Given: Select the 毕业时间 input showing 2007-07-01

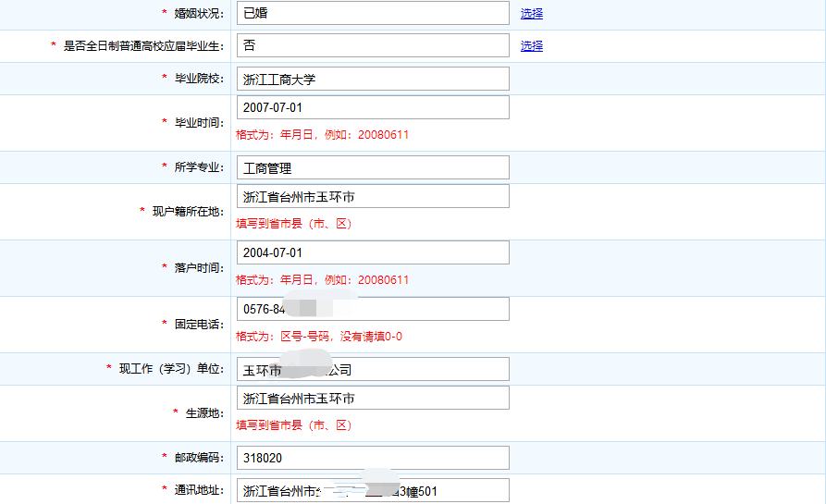Looking at the screenshot, I should 373,108.
